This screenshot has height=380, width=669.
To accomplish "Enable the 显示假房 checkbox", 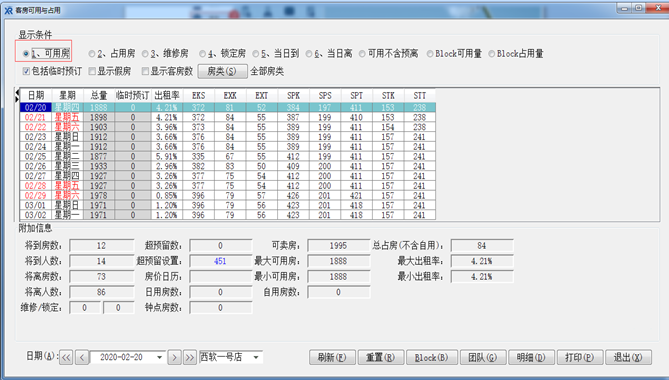I will click(x=92, y=71).
